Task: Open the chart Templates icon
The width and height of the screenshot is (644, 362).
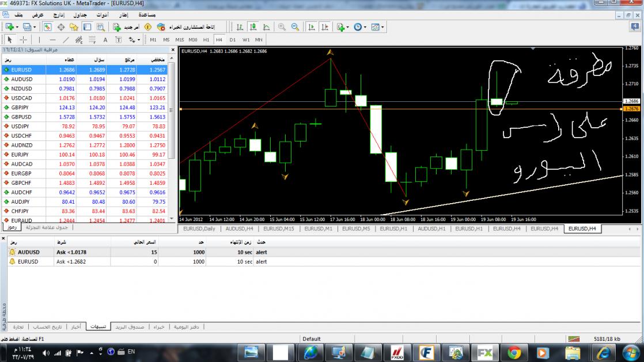Action: [x=375, y=27]
